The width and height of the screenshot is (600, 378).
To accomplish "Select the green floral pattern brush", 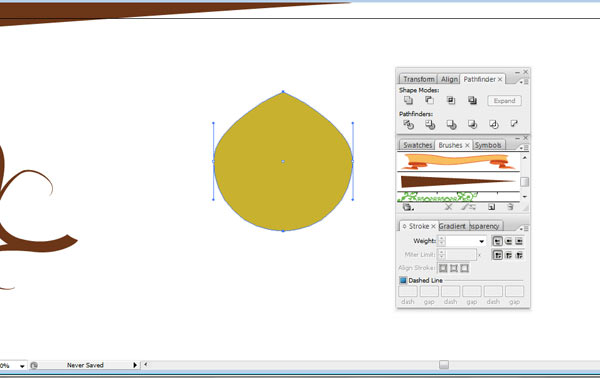I will tap(458, 197).
